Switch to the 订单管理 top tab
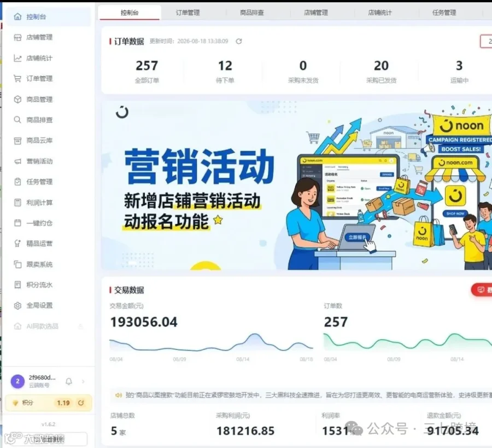 [188, 13]
